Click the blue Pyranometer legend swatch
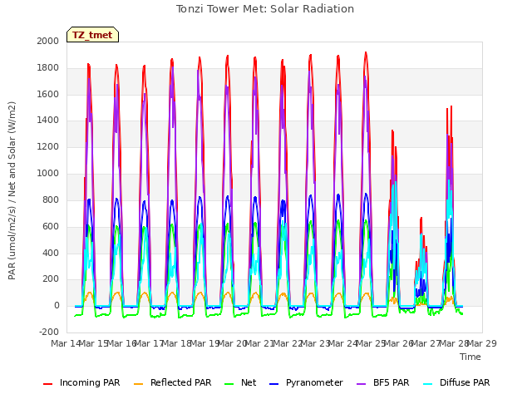Screen dimensions: 532x399 pos(273,384)
